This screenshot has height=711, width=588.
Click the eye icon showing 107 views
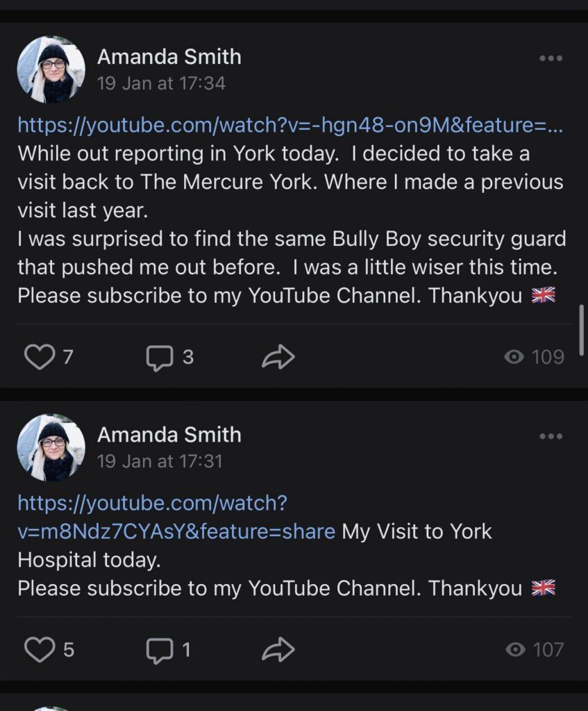click(x=514, y=649)
